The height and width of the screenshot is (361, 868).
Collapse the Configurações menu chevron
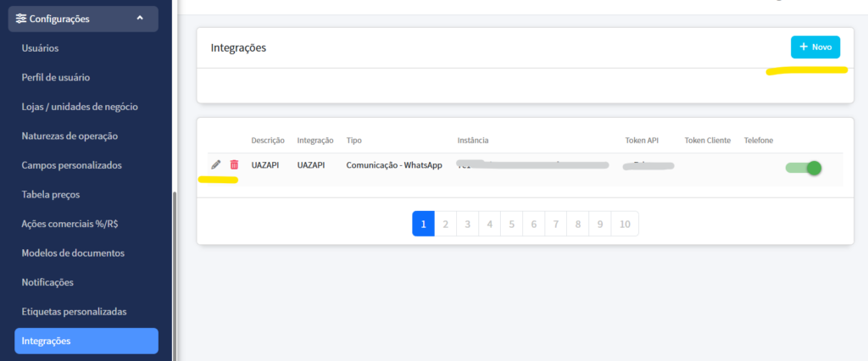140,18
